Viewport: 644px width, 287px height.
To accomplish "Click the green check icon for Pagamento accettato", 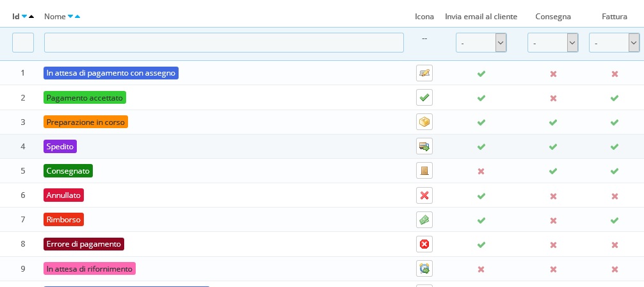I will 424,97.
